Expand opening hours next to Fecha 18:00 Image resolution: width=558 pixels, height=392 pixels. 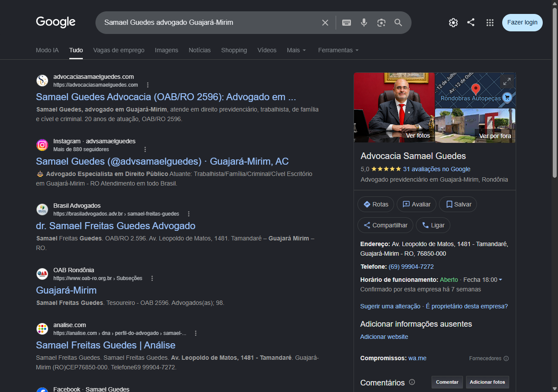tap(500, 280)
